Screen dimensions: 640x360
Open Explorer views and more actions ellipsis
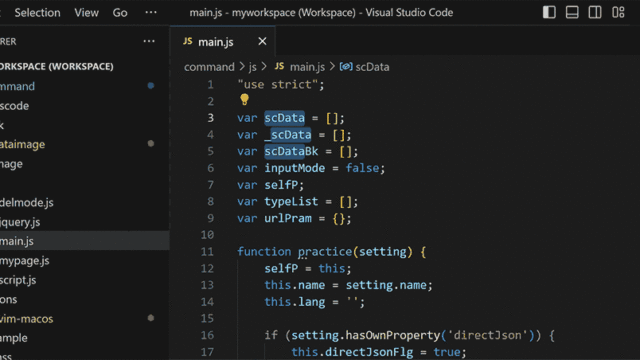coord(149,41)
